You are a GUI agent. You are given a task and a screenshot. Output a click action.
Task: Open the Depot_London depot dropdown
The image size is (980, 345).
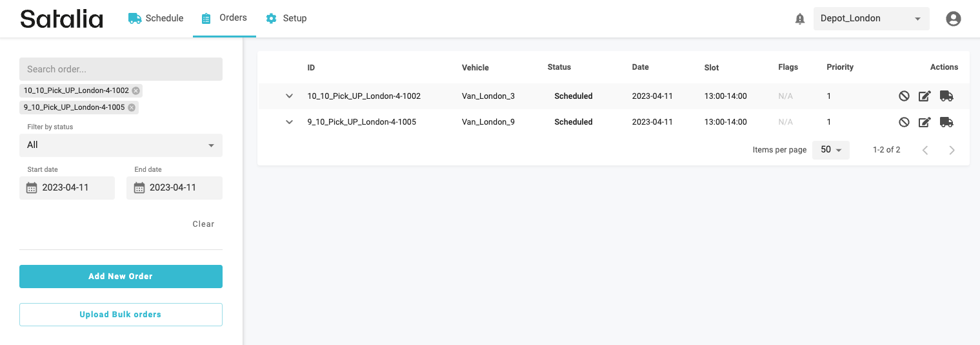click(x=871, y=19)
